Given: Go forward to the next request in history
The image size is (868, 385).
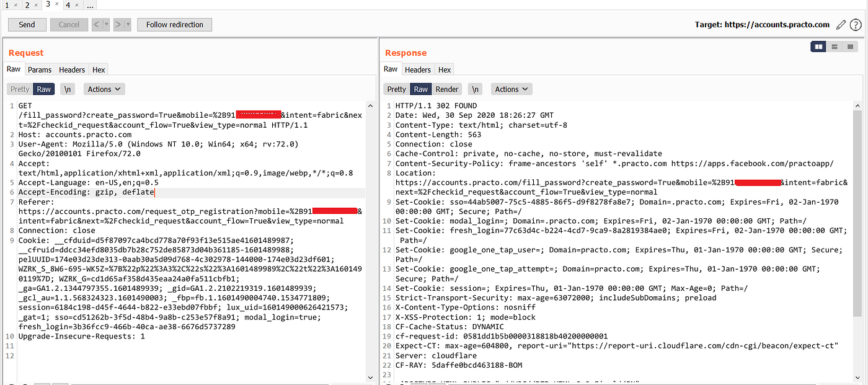Looking at the screenshot, I should pos(117,25).
